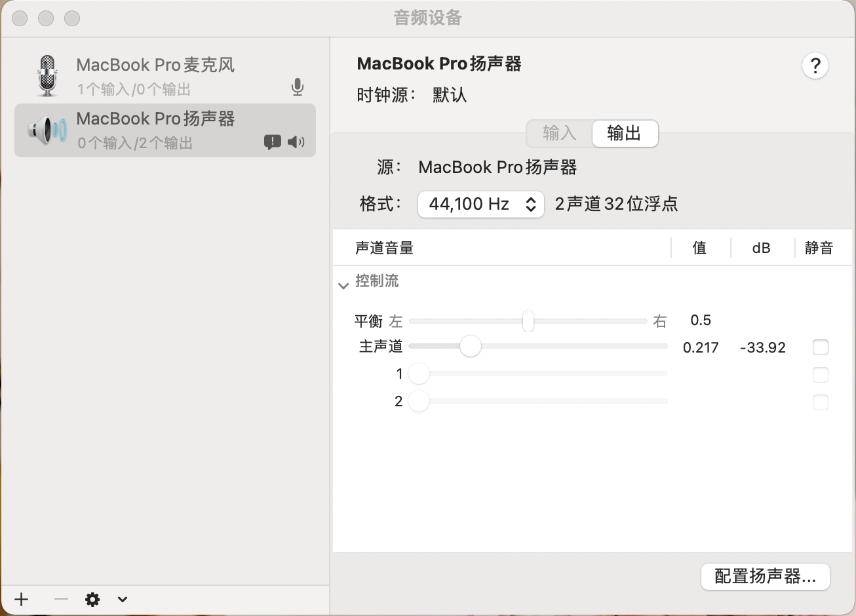Click the MacBook Pro扬声器 speaker device icon
Screen dimensions: 856x616
pyautogui.click(x=47, y=130)
